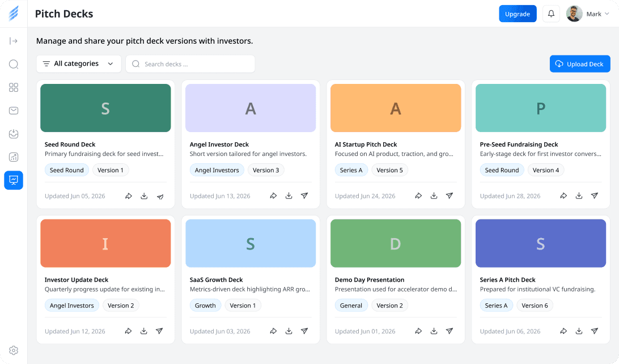Viewport: 619px width, 364px height.
Task: Open the Seed Round Deck green thumbnail
Action: (105, 108)
